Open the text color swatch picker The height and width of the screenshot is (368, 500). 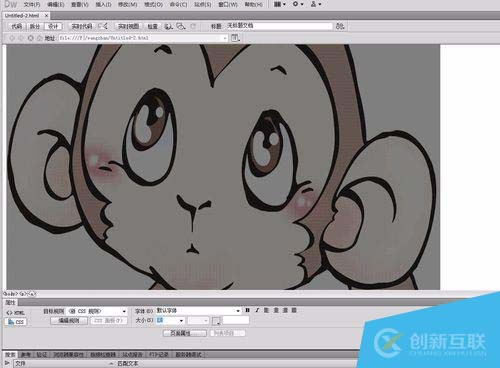[x=216, y=321]
